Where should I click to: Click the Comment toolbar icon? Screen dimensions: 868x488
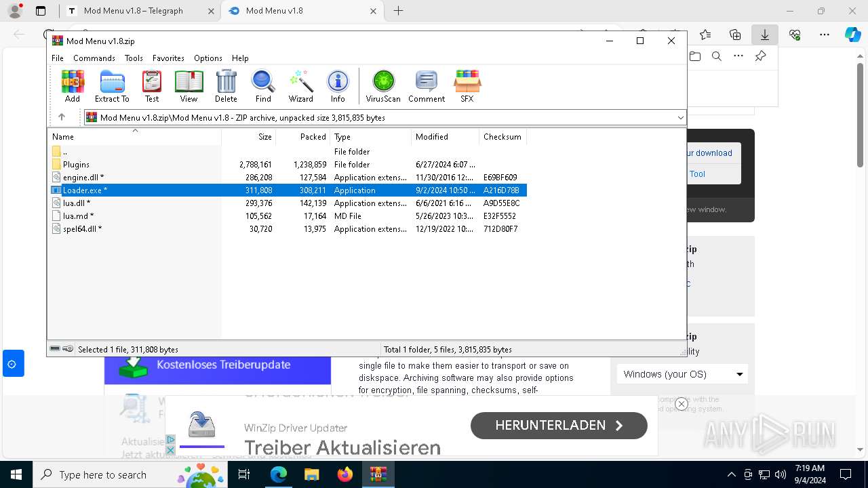click(427, 86)
